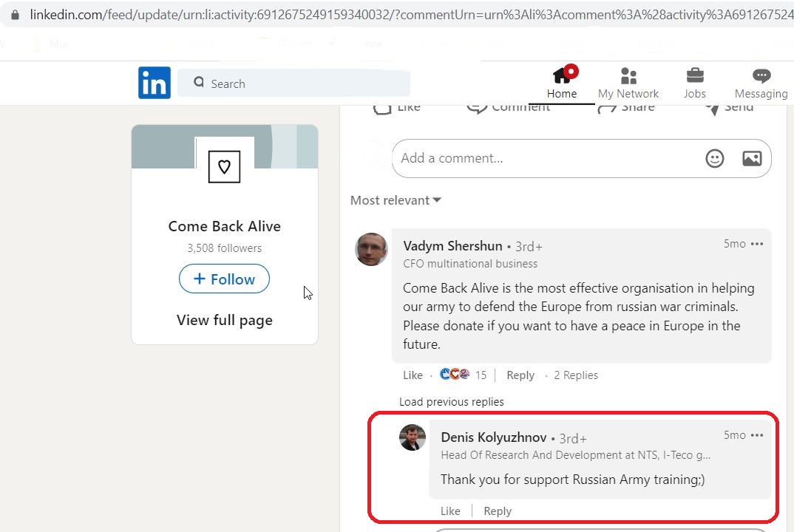
Task: Open the Home icon with notification badge
Action: point(565,74)
